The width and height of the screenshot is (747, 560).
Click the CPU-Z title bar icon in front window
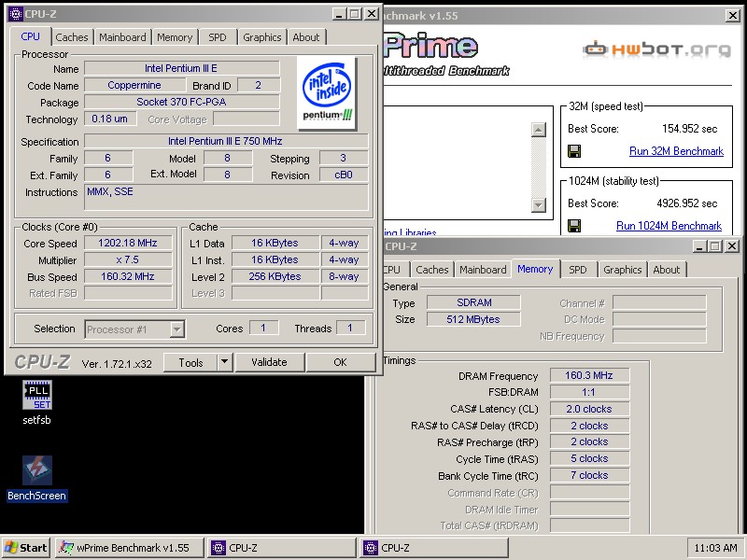click(15, 14)
